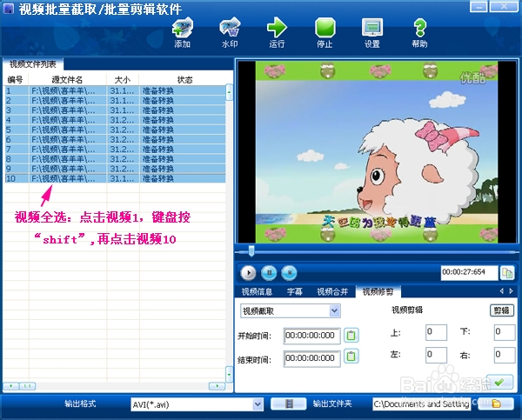The image size is (522, 420).
Task: Select video row 10 in the list
Action: coord(115,178)
